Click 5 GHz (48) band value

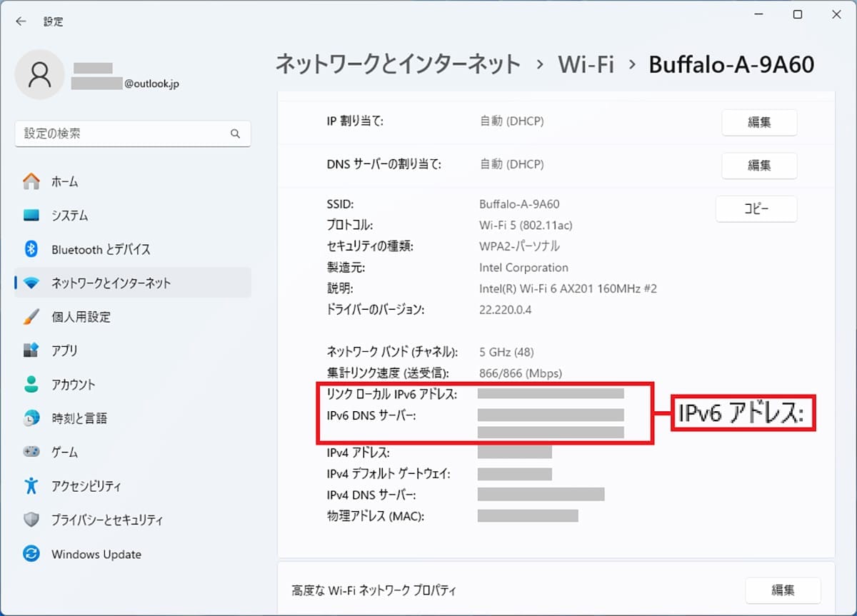(x=506, y=352)
